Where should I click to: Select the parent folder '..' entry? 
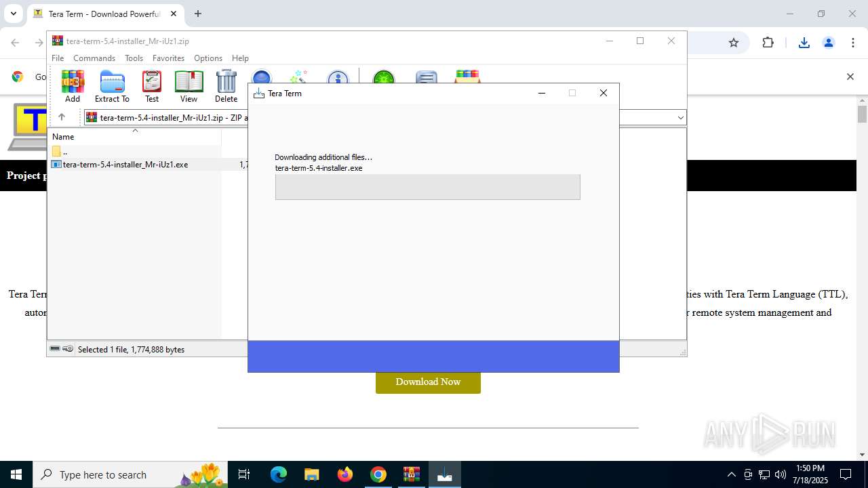[134, 151]
